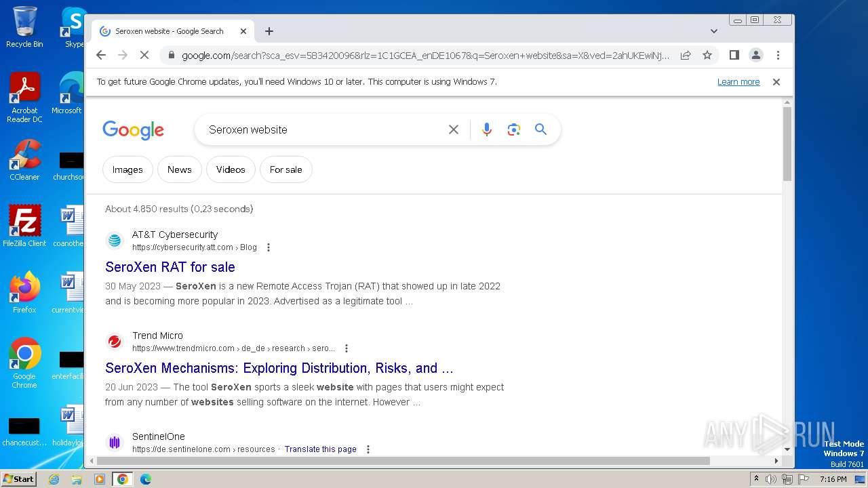868x488 pixels.
Task: Open the Trend Micro result options menu
Action: 347,348
